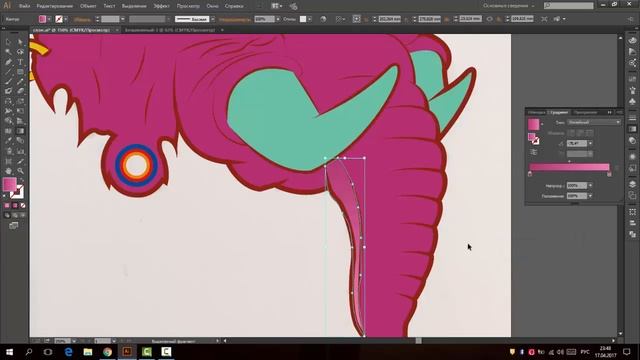The width and height of the screenshot is (640, 360).
Task: Select the Rectangle tool
Action: 20,72
